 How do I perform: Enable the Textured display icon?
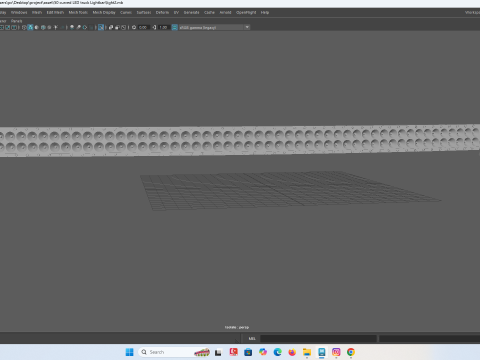point(49,27)
